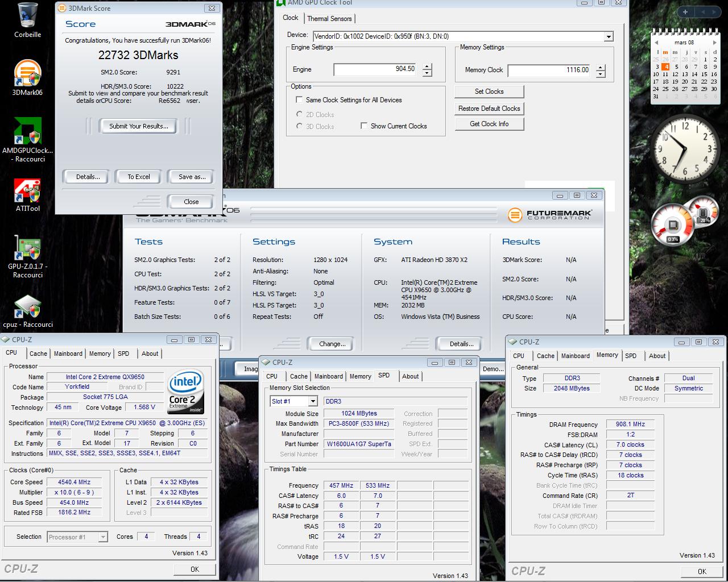Open the Corbeille recycle bin icon

27,16
